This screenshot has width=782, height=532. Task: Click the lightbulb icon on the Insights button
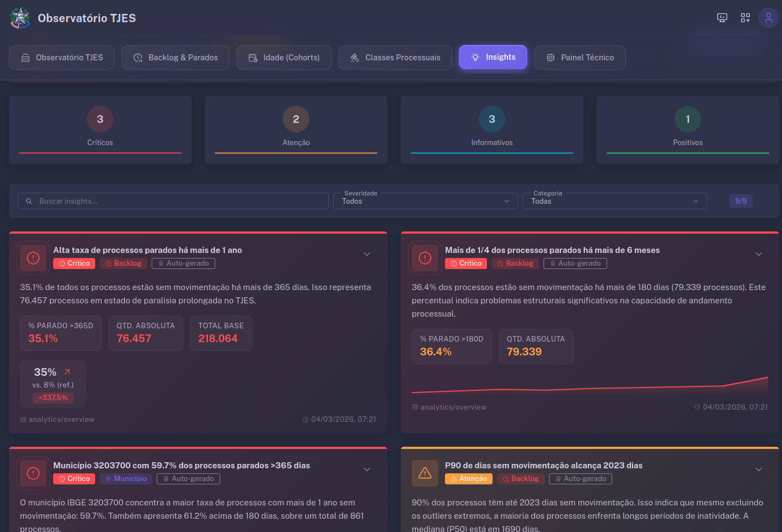click(475, 57)
